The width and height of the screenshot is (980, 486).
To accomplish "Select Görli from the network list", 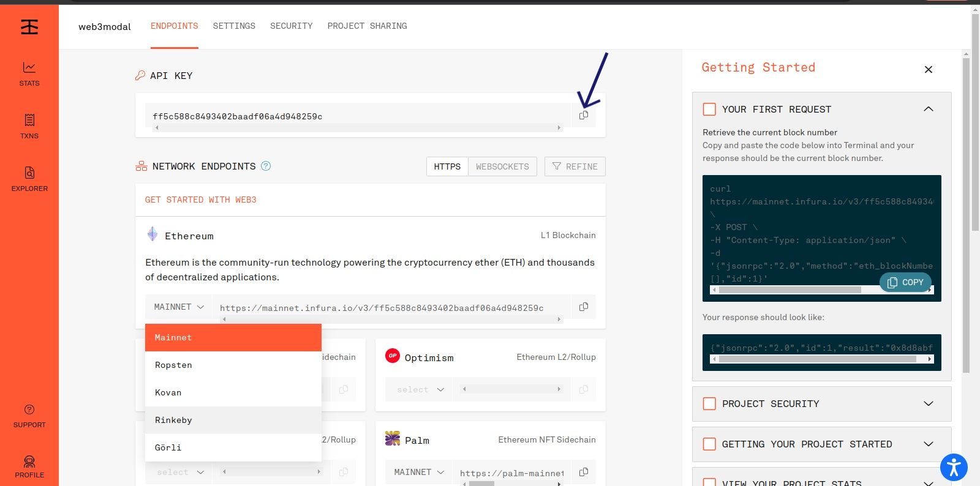I will [233, 447].
